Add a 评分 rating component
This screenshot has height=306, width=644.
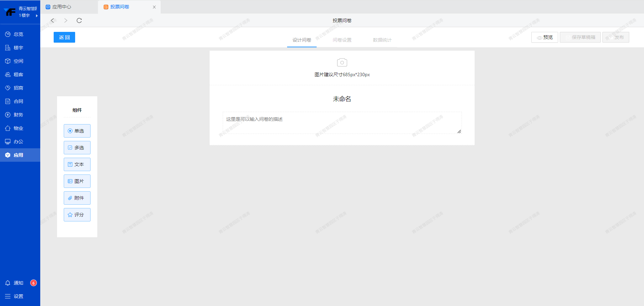coord(77,215)
